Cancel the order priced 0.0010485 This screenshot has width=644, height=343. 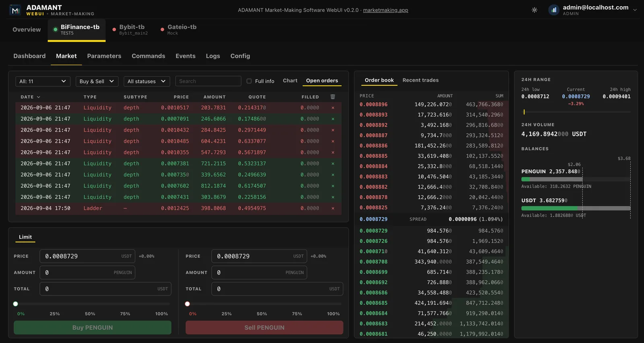click(x=333, y=142)
